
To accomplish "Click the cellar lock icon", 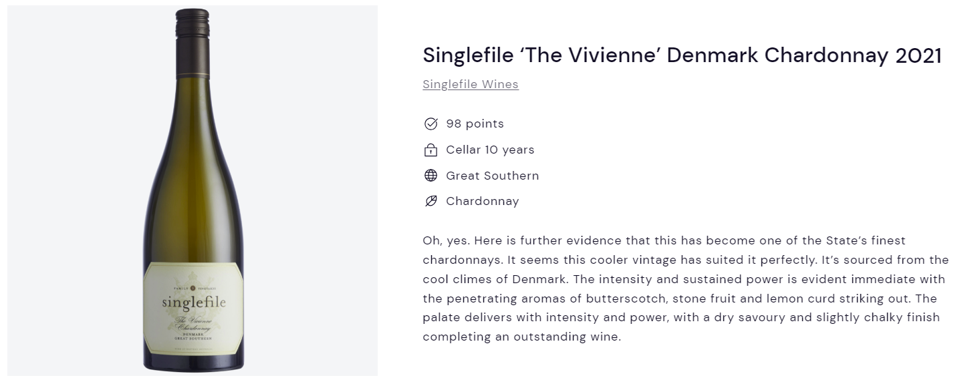I will 431,150.
